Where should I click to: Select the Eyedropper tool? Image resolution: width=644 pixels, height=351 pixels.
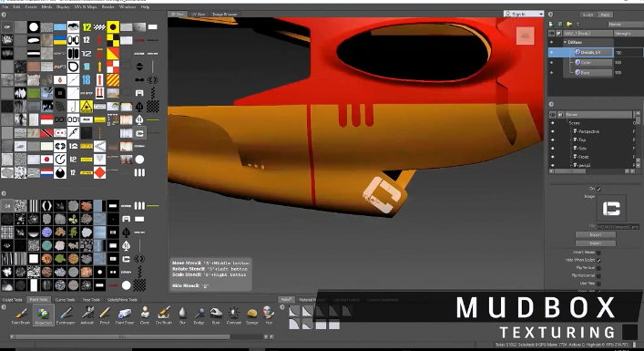pyautogui.click(x=66, y=315)
